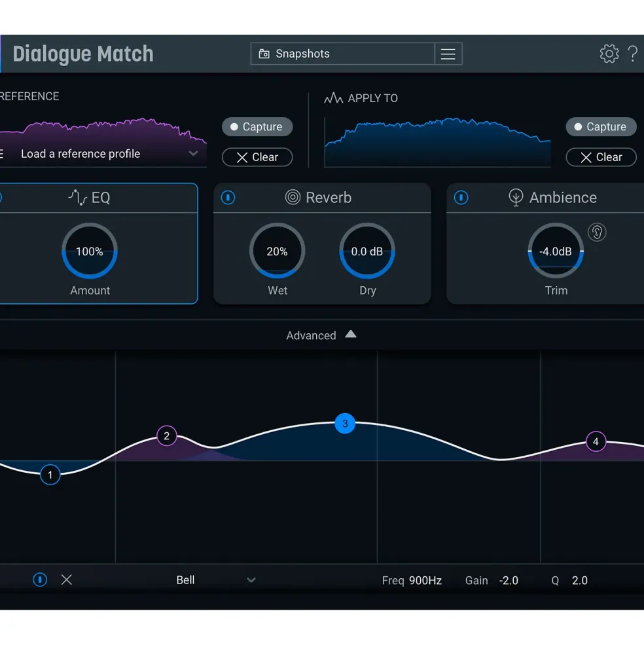Click the Reverb Wet knob
Viewport: 644px width, 645px height.
[x=277, y=251]
